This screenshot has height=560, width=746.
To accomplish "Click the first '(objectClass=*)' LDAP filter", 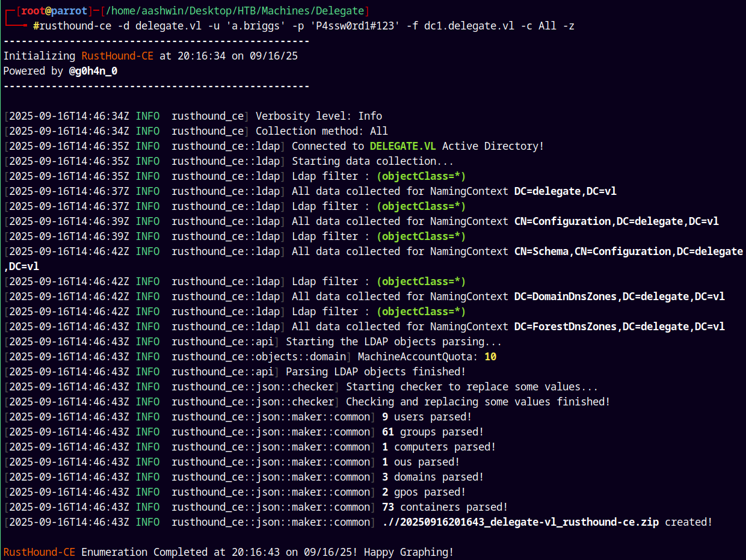I will point(421,176).
